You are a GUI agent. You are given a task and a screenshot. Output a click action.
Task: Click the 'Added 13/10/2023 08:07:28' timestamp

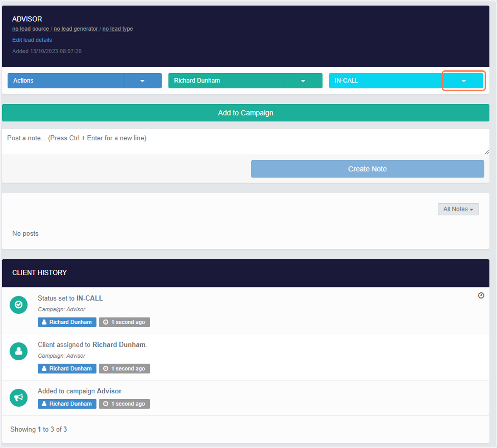(47, 51)
